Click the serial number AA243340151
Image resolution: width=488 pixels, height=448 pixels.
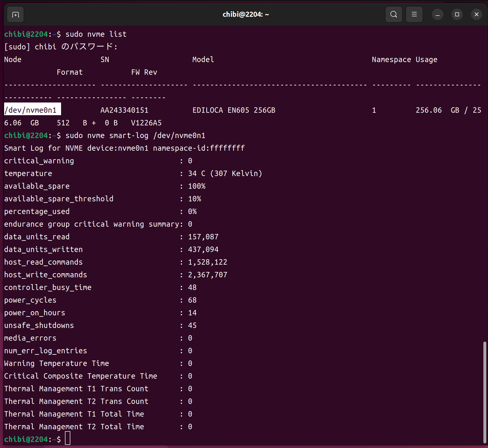tap(124, 110)
